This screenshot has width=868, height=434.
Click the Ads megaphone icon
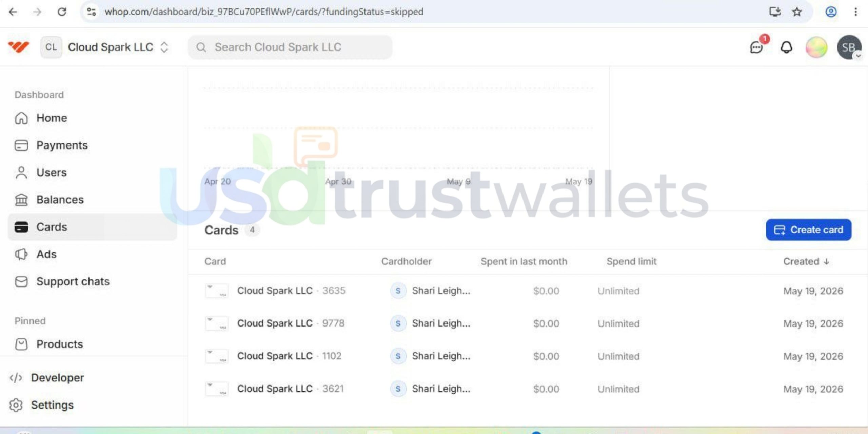(x=21, y=254)
